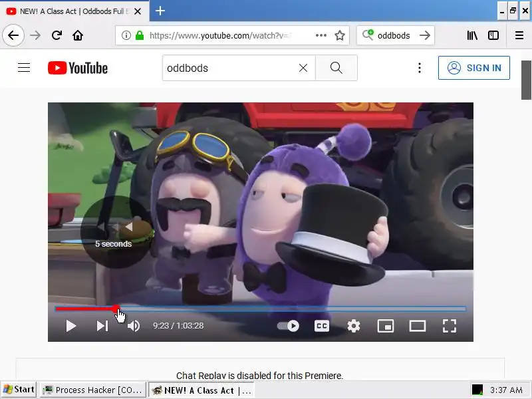Mute the video with the speaker icon

coord(134,326)
